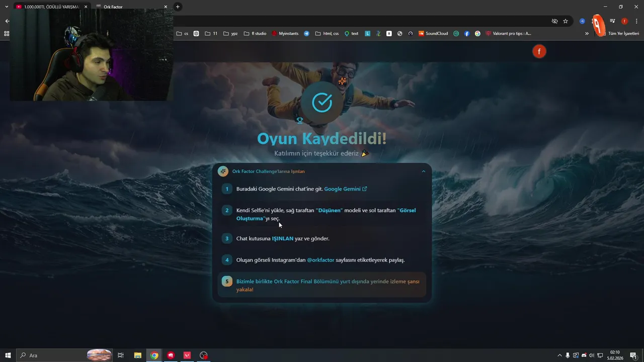Open the Windows notification center
644x362 pixels.
pos(633,355)
